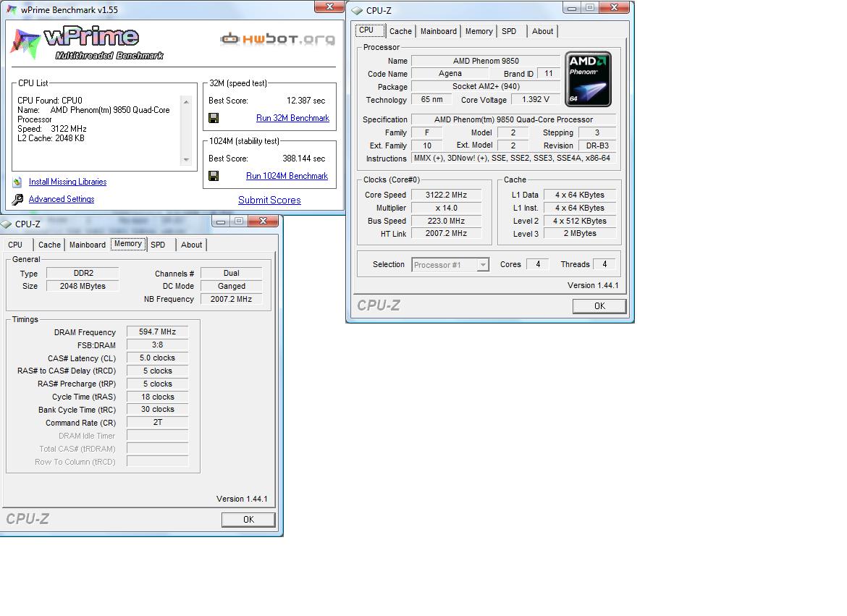
Task: Click the DRAM Frequency value 594.7 MHz
Action: [x=157, y=332]
